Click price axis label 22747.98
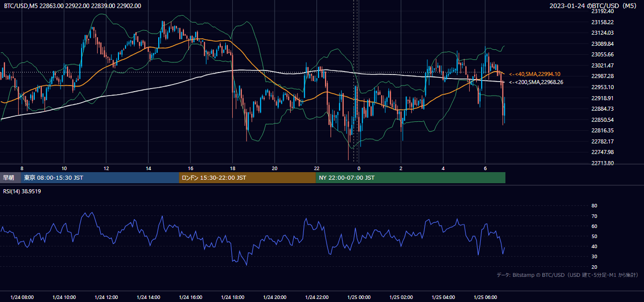This screenshot has width=644, height=302. pos(603,152)
